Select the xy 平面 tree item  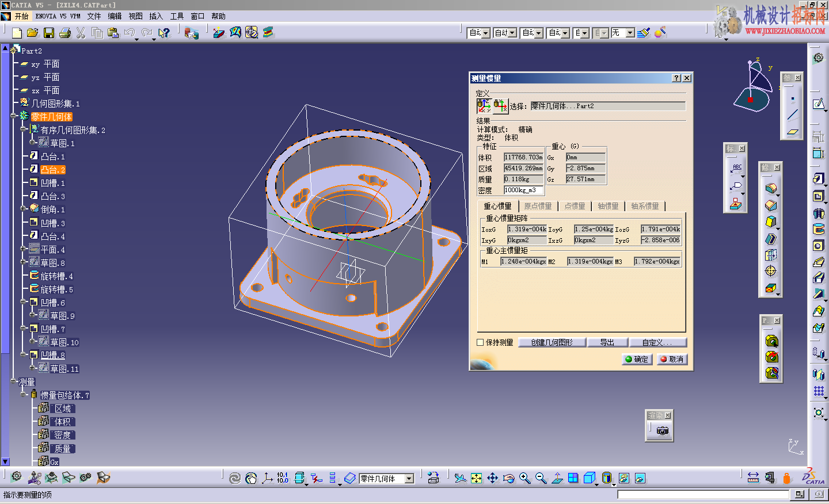(45, 64)
